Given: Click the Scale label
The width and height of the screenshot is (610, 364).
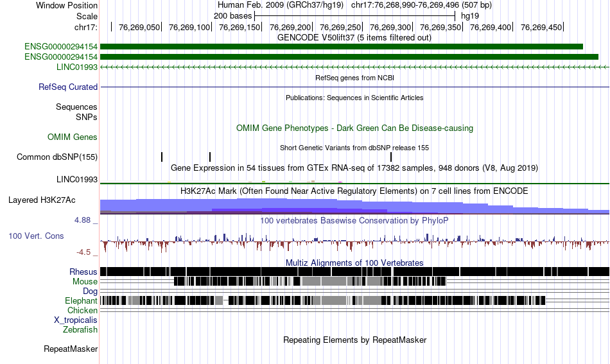Looking at the screenshot, I should tap(87, 16).
